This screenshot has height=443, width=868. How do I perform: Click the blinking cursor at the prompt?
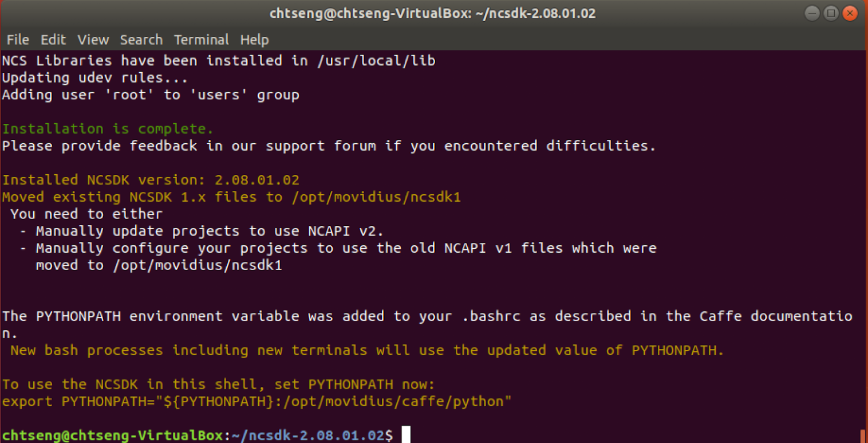pyautogui.click(x=406, y=435)
